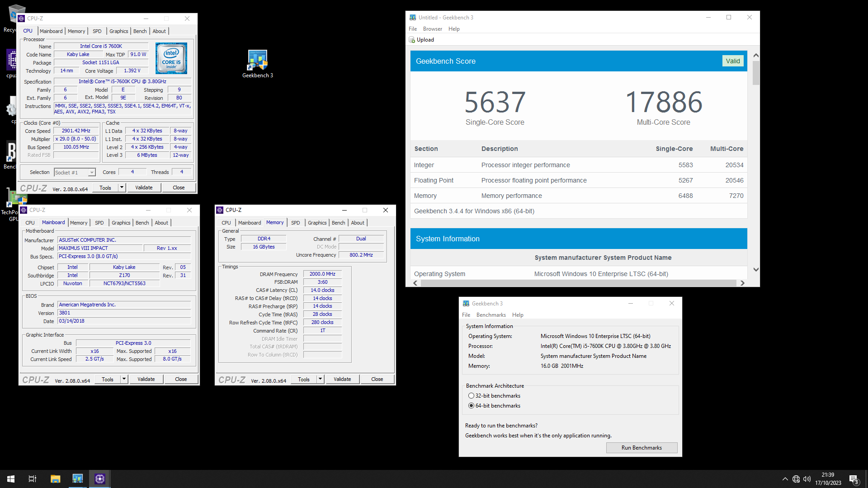Expand Tools dropdown arrow in Memory window
The width and height of the screenshot is (868, 488).
(320, 379)
